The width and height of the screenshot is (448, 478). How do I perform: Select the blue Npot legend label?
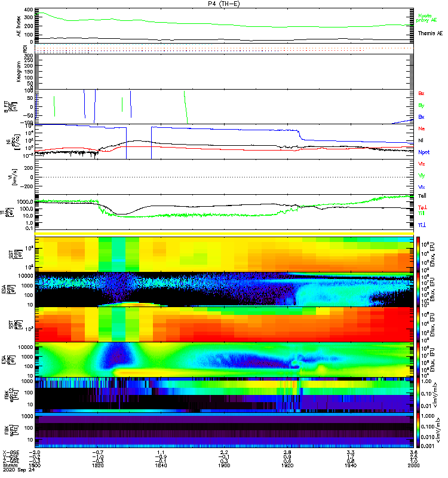point(424,152)
